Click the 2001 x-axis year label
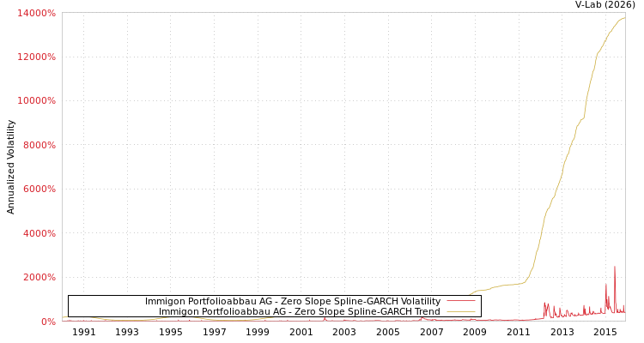The image size is (644, 343). click(301, 332)
